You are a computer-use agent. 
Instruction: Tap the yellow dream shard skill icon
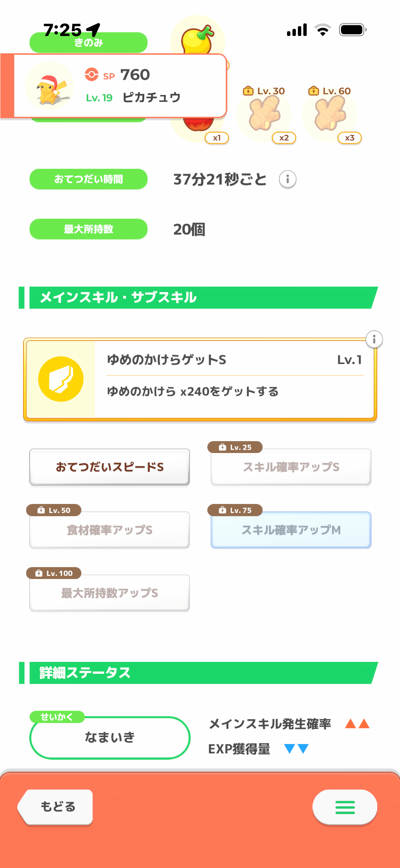61,379
